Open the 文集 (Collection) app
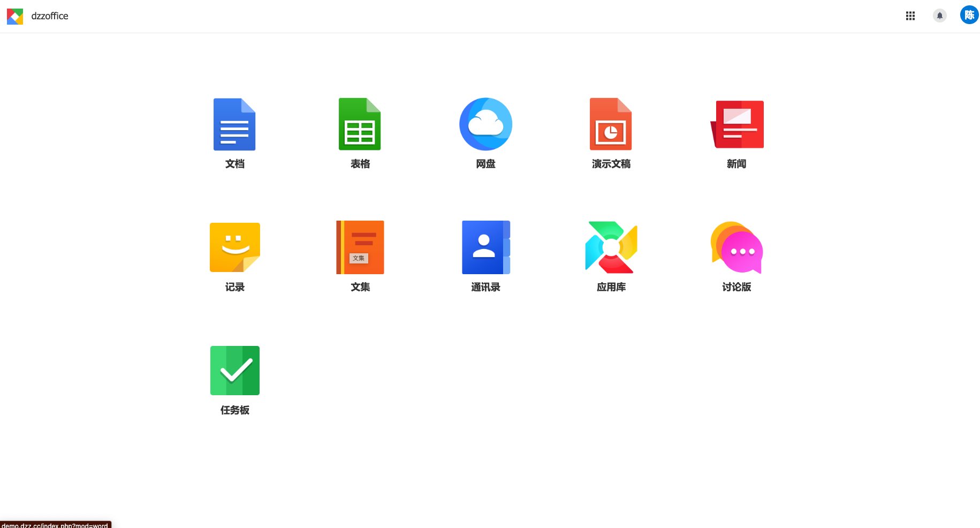The width and height of the screenshot is (980, 528). point(360,247)
